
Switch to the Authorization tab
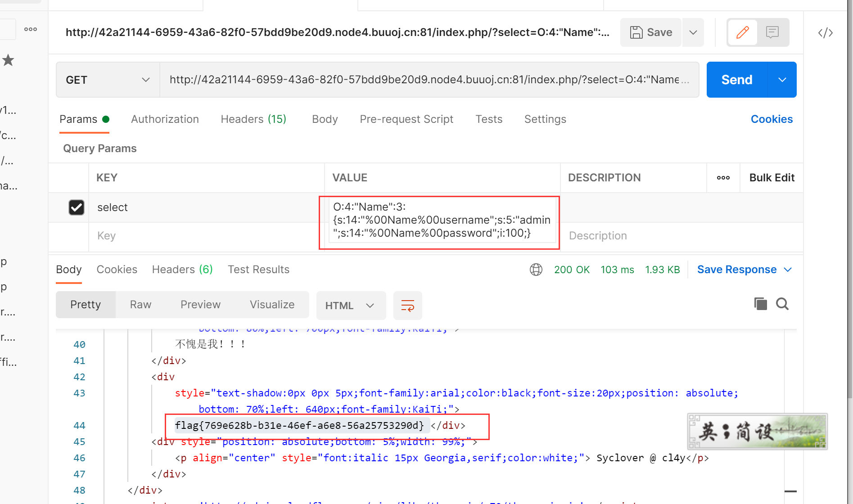click(165, 119)
